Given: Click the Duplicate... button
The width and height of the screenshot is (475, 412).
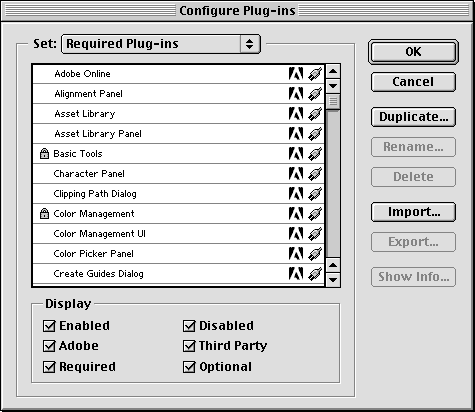Looking at the screenshot, I should [x=413, y=117].
